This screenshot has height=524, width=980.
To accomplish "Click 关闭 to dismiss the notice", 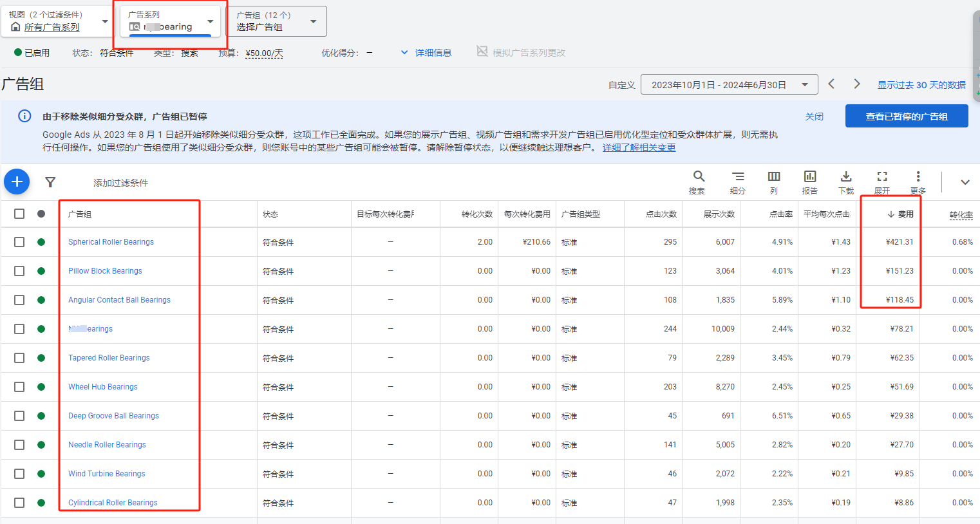I will tap(815, 117).
